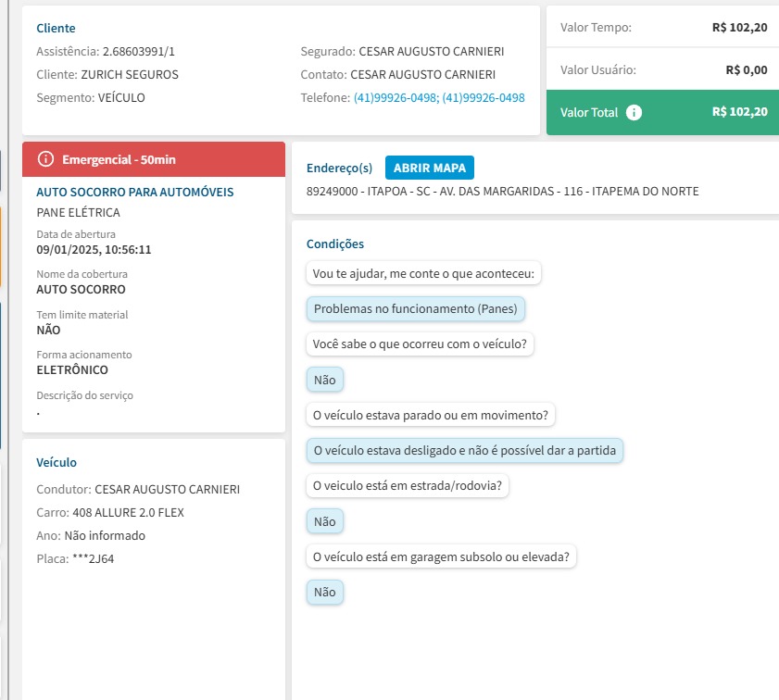Click the info icon beside Valor Total
779x700 pixels.
(x=634, y=112)
